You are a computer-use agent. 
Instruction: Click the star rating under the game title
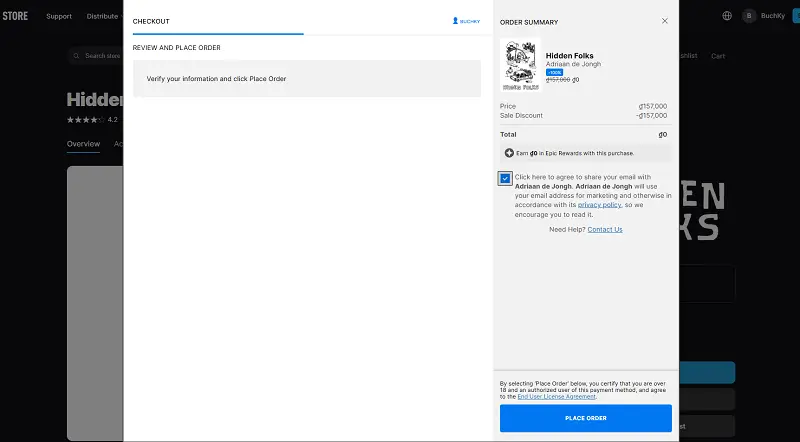coord(85,120)
